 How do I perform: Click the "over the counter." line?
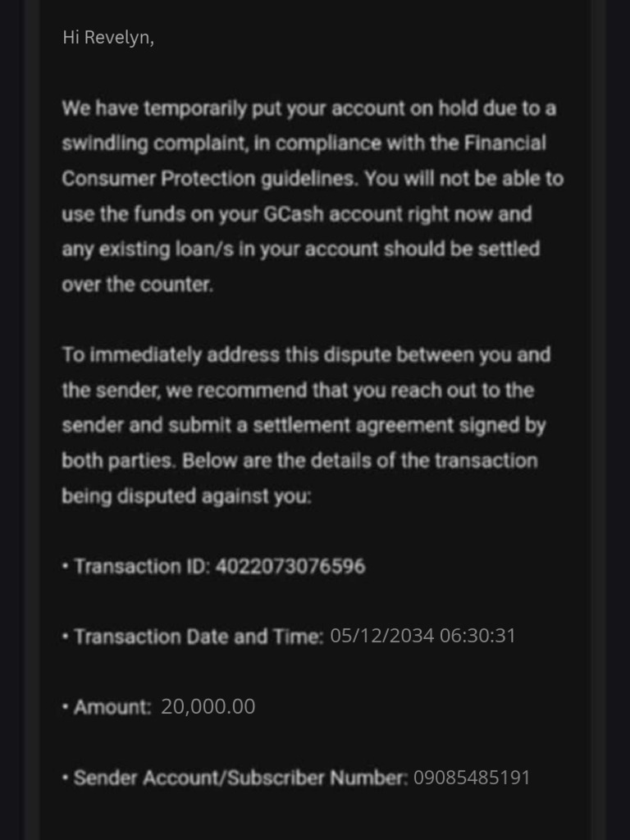pos(137,285)
